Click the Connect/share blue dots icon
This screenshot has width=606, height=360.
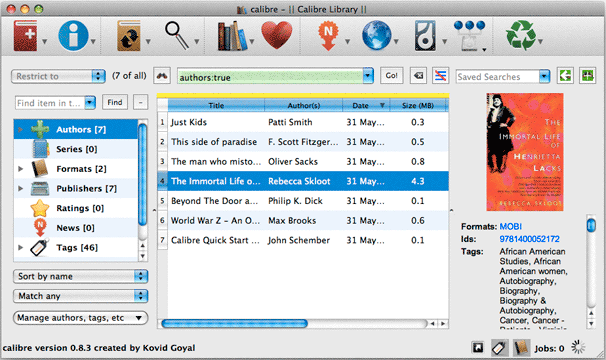coord(469,36)
